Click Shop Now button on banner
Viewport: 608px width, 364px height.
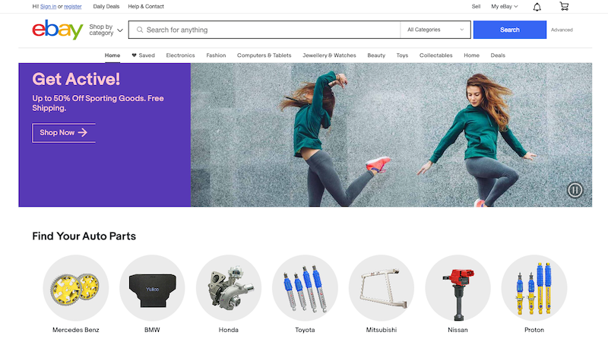click(x=64, y=132)
